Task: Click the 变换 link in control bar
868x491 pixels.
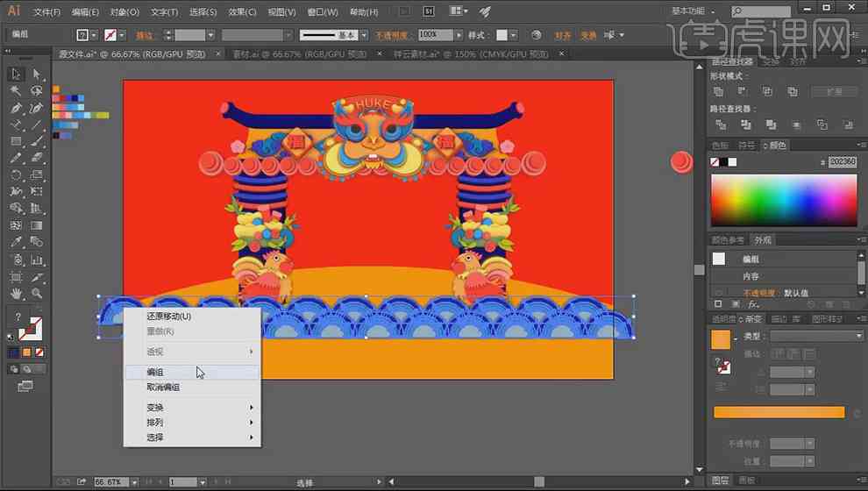Action: (588, 35)
